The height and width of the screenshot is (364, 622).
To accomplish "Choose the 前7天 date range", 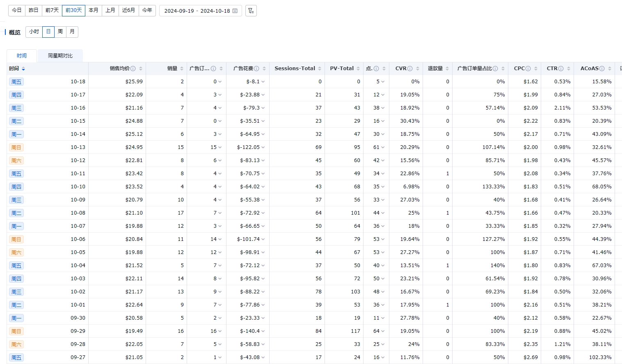I will click(x=52, y=10).
